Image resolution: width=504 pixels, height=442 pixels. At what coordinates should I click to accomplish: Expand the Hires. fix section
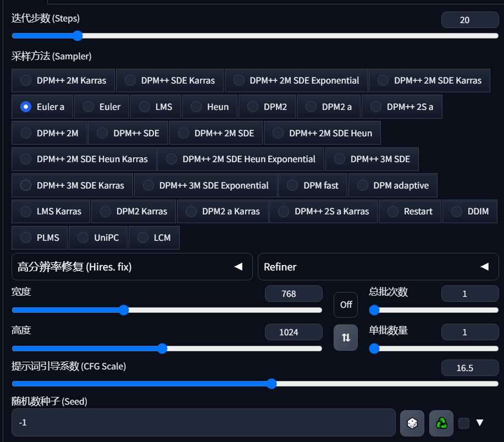(132, 267)
